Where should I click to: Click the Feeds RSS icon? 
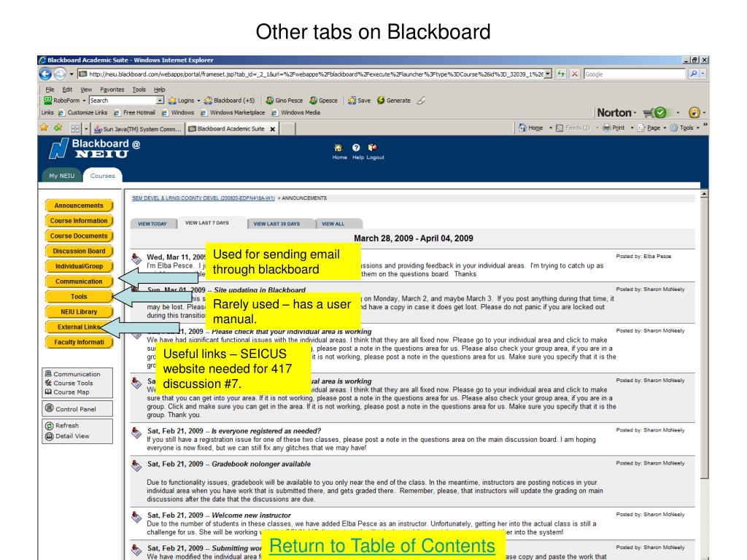click(560, 128)
